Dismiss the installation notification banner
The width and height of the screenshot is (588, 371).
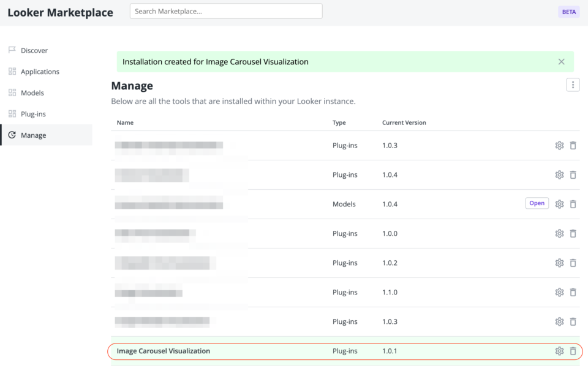[x=561, y=61]
